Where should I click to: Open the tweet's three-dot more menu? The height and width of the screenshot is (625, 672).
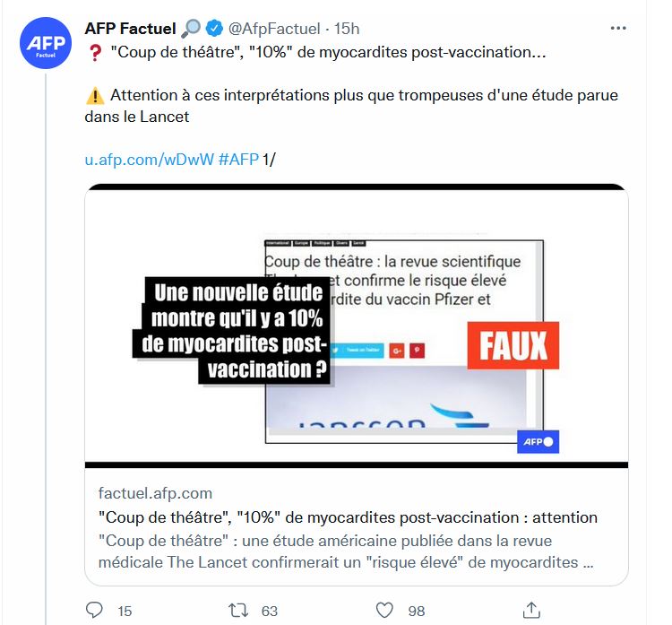[x=618, y=28]
